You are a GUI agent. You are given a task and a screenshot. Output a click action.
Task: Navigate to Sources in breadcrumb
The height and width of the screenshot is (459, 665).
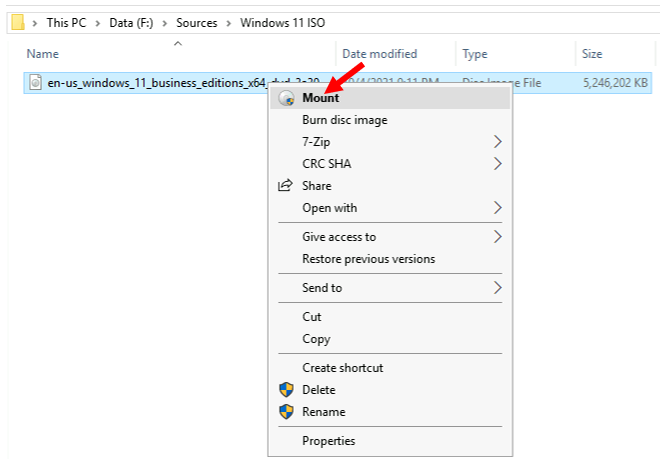coord(196,23)
